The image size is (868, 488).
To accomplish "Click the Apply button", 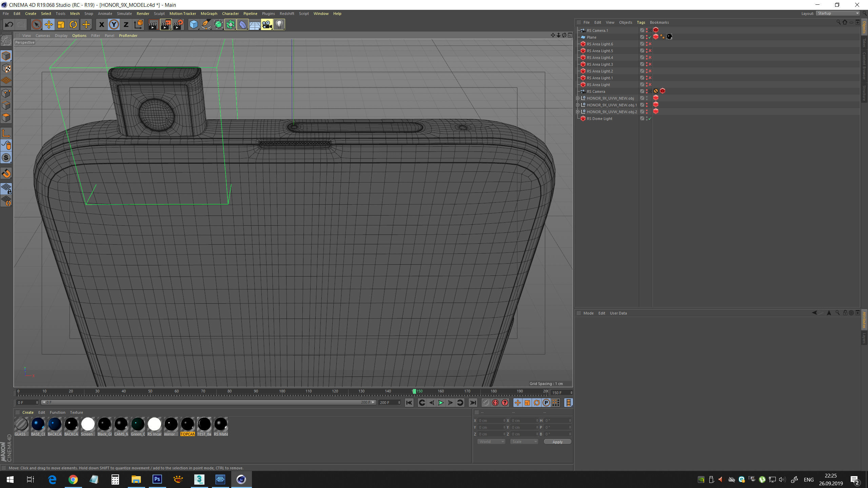I will (557, 442).
